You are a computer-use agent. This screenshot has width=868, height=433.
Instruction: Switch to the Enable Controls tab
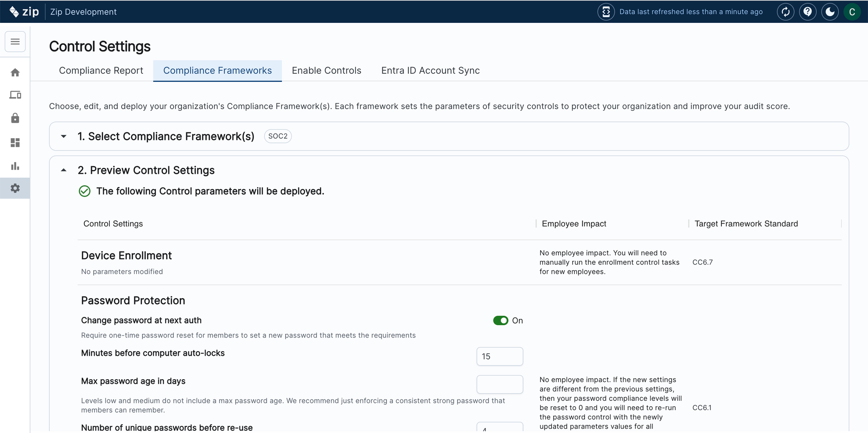326,70
